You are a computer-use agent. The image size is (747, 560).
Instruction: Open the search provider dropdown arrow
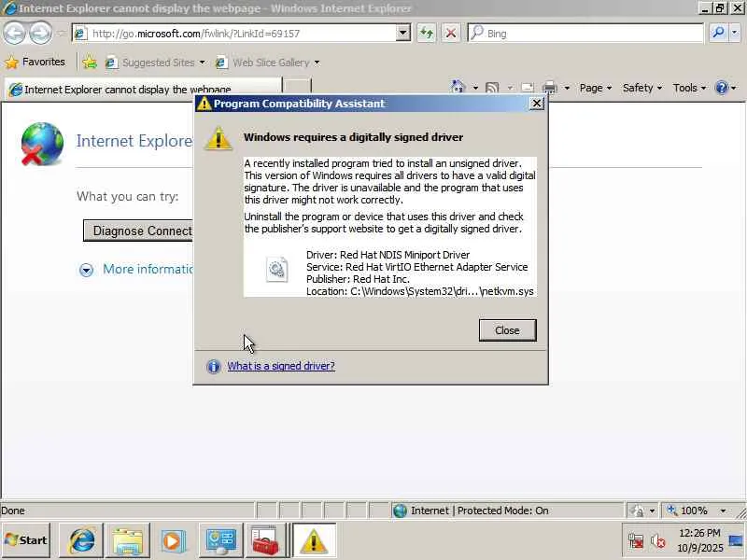pyautogui.click(x=735, y=34)
